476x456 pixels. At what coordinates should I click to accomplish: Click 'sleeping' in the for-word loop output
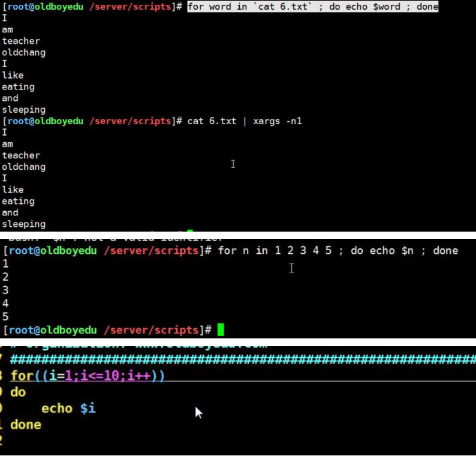coord(23,110)
